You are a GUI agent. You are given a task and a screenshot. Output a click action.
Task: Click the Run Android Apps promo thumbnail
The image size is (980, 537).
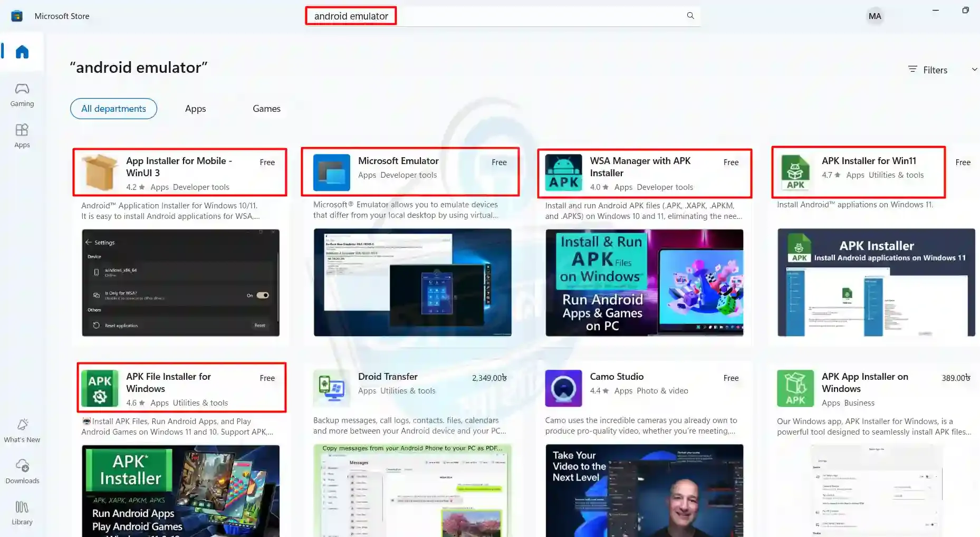tap(180, 491)
